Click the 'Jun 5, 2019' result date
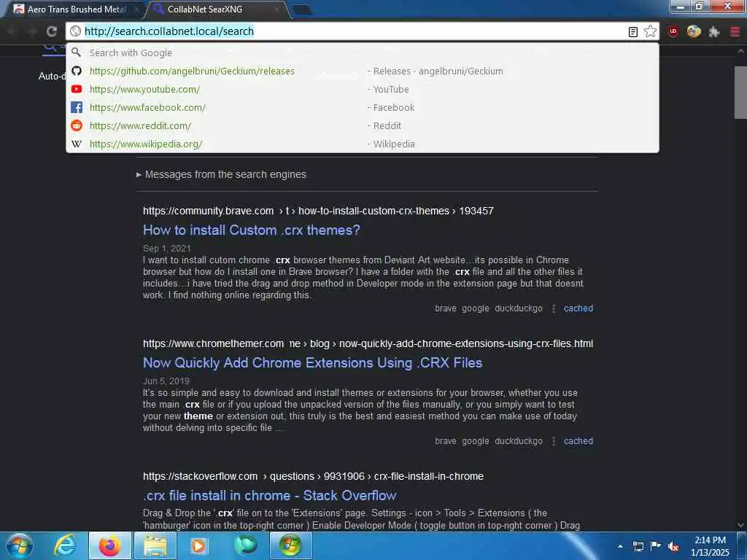 [x=166, y=381]
